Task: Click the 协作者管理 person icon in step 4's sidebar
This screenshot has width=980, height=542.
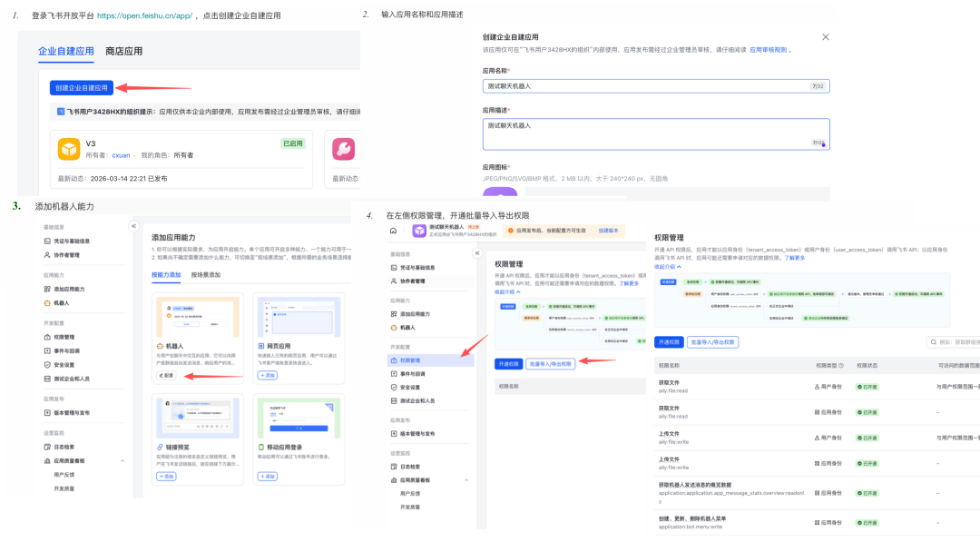Action: (394, 281)
